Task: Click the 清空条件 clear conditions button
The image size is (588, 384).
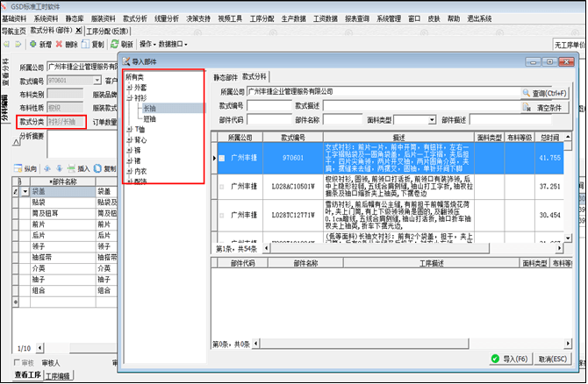Action: coord(545,108)
